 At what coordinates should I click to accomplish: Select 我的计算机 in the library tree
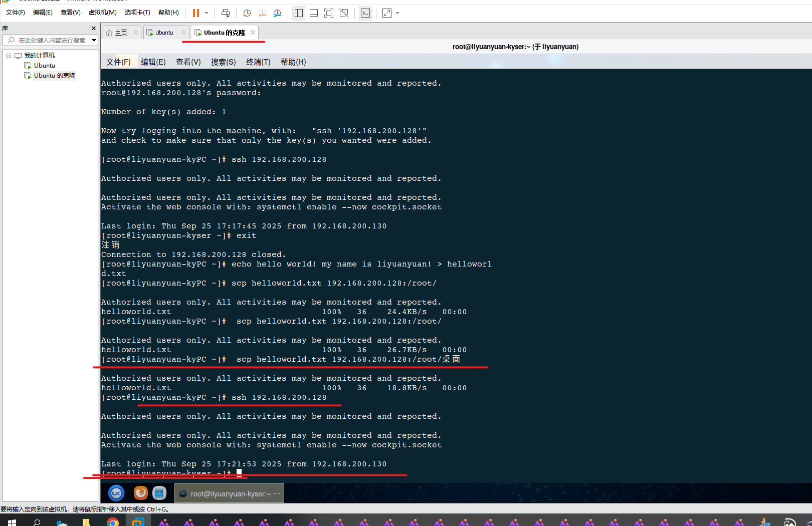[x=39, y=56]
